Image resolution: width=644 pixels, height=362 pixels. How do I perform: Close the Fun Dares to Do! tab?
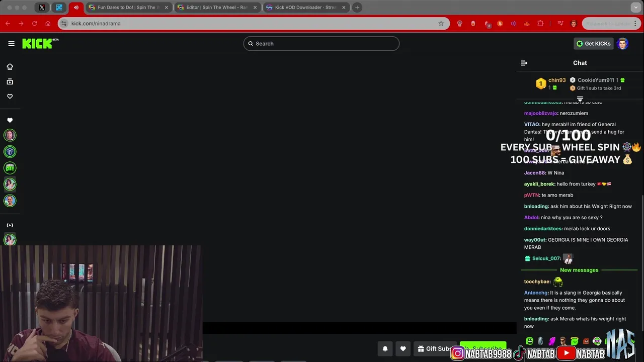[x=167, y=8]
